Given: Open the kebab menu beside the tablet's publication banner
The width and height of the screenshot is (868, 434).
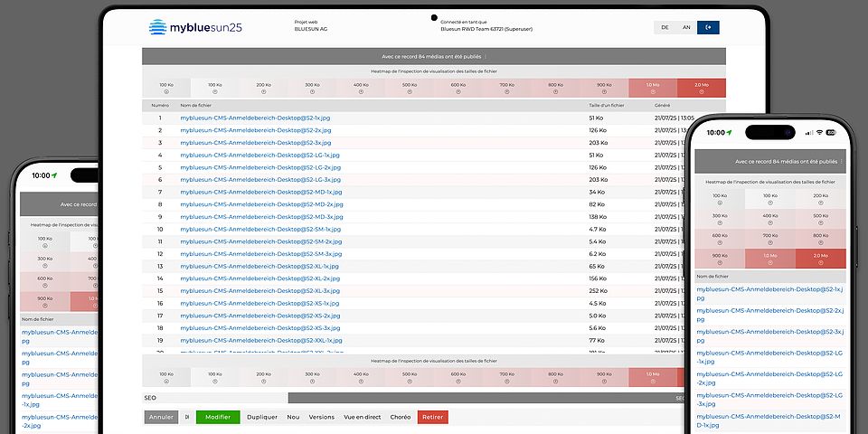Looking at the screenshot, I should tap(486, 56).
